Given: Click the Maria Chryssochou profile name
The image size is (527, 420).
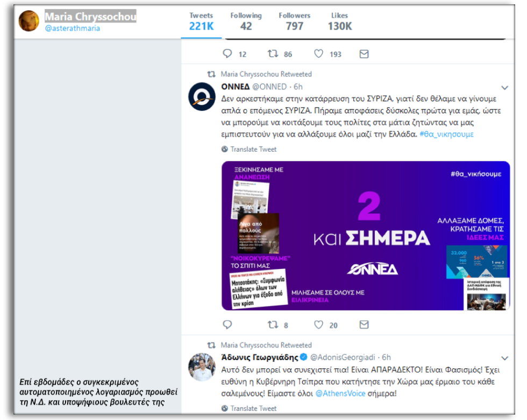Looking at the screenshot, I should 90,17.
